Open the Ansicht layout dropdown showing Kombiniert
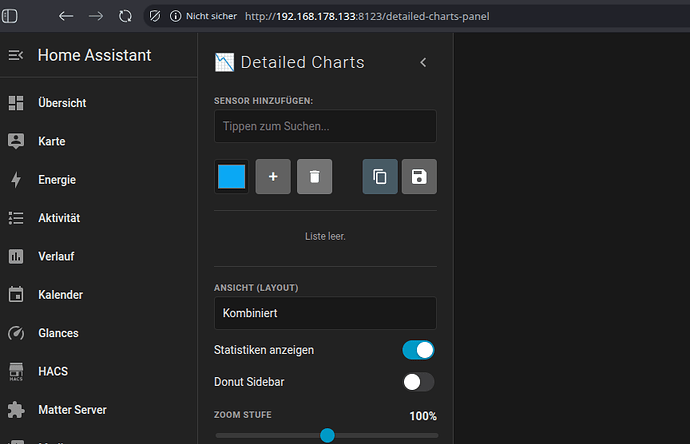Viewport: 690px width, 444px height. coord(325,313)
